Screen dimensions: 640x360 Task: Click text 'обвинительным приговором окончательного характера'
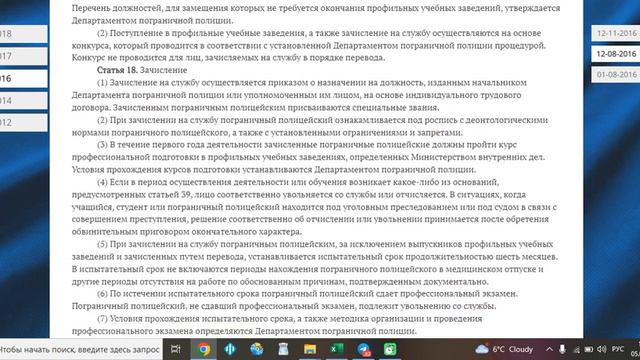187,232
